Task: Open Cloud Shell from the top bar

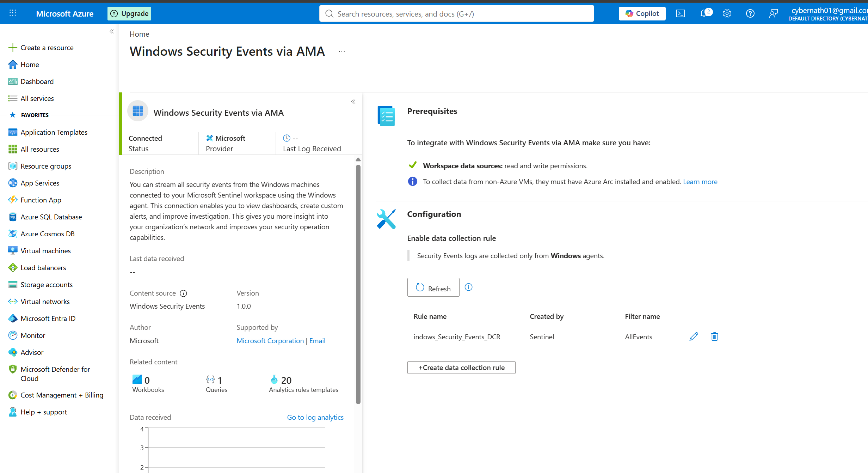Action: click(x=681, y=13)
